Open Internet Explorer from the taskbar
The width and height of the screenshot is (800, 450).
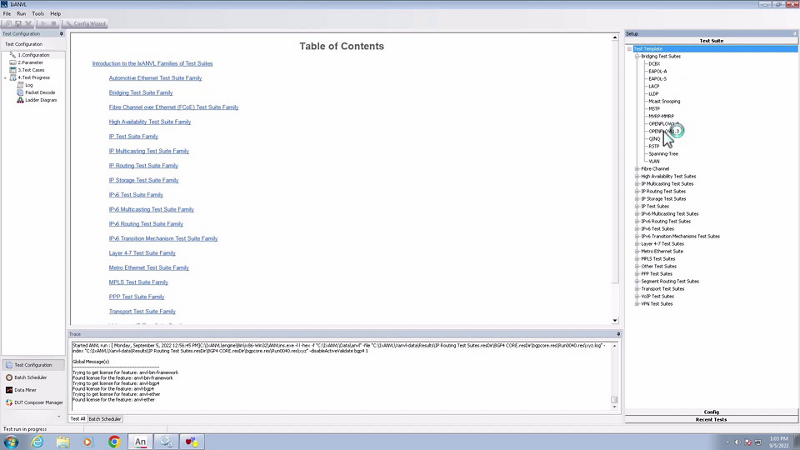tap(37, 442)
